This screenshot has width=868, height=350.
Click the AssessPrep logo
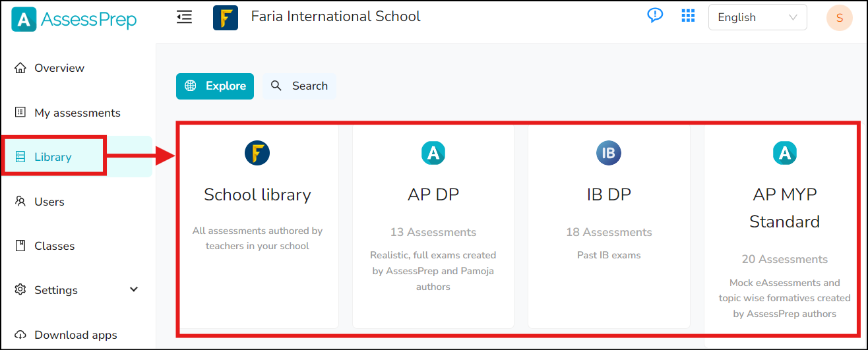pos(74,20)
